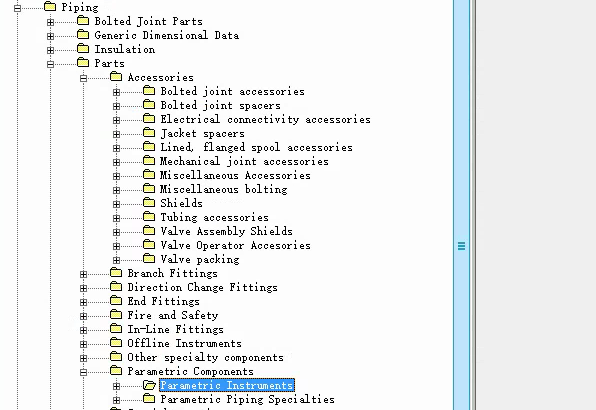Click the Offline Instruments folder icon
The image size is (596, 410).
[x=116, y=343]
